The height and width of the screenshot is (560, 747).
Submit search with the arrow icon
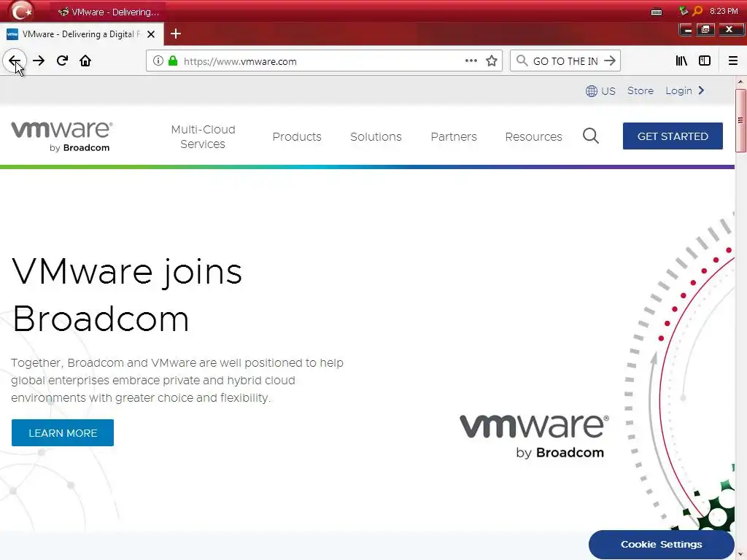(x=610, y=61)
